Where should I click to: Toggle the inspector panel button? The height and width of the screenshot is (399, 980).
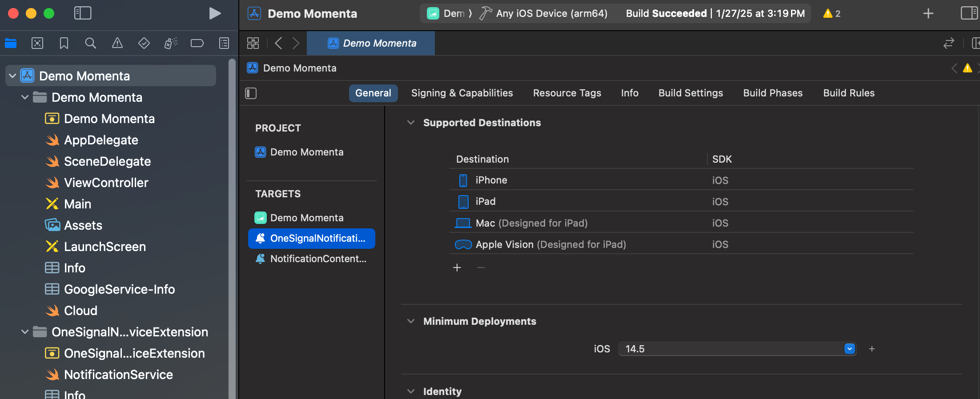pyautogui.click(x=969, y=13)
